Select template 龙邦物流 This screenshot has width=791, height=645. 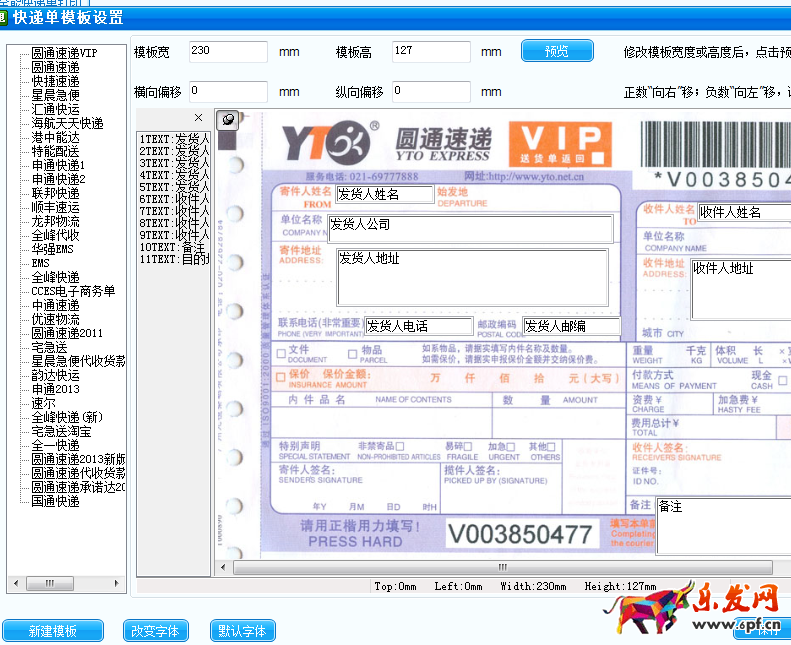pyautogui.click(x=55, y=221)
